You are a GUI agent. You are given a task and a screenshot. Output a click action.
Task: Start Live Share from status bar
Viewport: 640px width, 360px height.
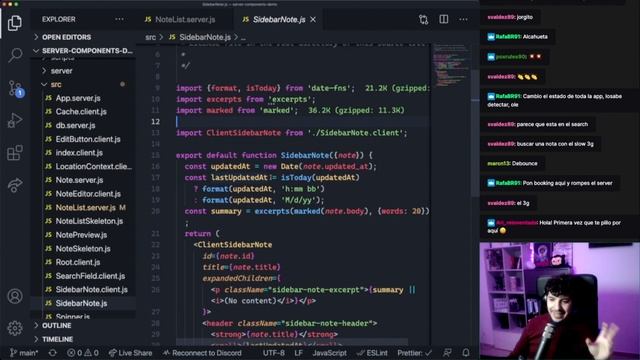(130, 353)
